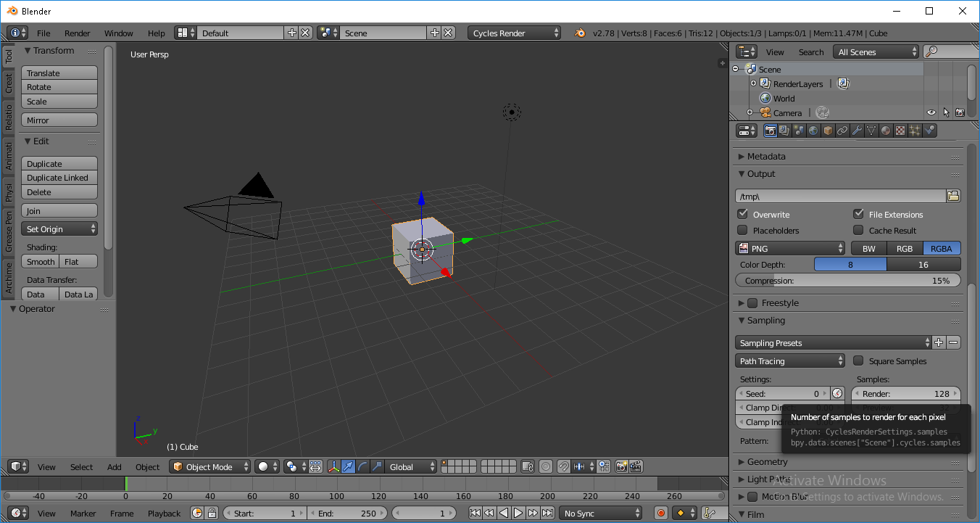Set Color Depth to 16
Image resolution: width=980 pixels, height=523 pixels.
[x=923, y=264]
